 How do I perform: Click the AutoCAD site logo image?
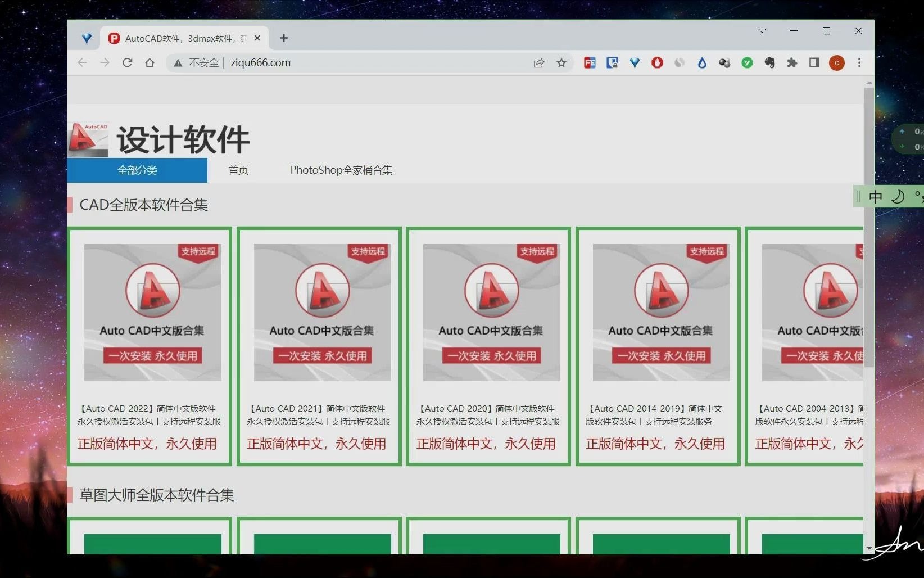(x=88, y=139)
